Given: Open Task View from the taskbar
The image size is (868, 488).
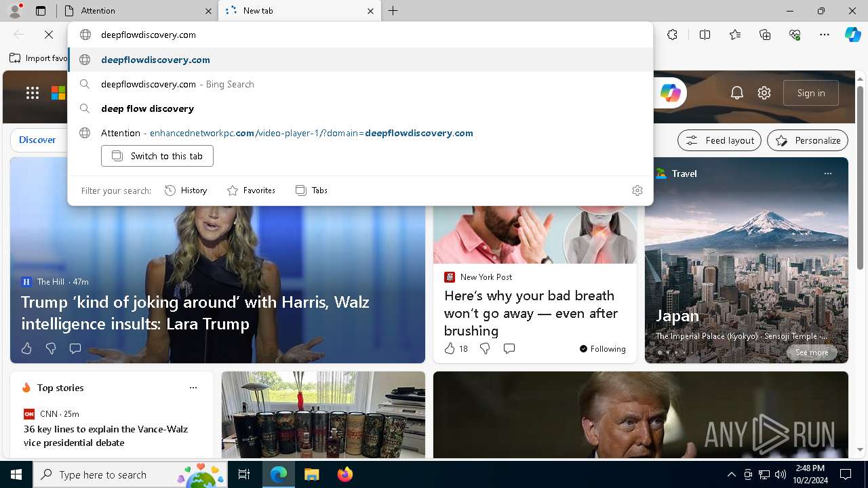Looking at the screenshot, I should (x=244, y=474).
